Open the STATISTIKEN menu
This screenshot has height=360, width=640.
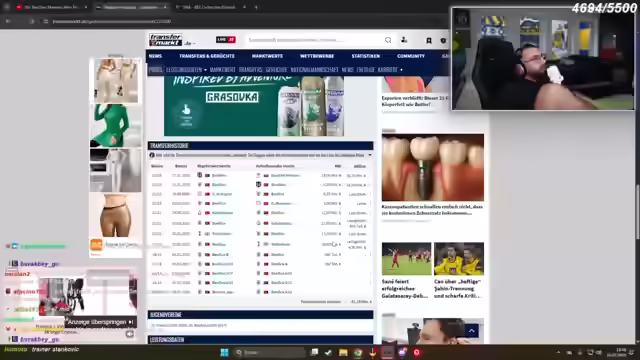(x=366, y=56)
